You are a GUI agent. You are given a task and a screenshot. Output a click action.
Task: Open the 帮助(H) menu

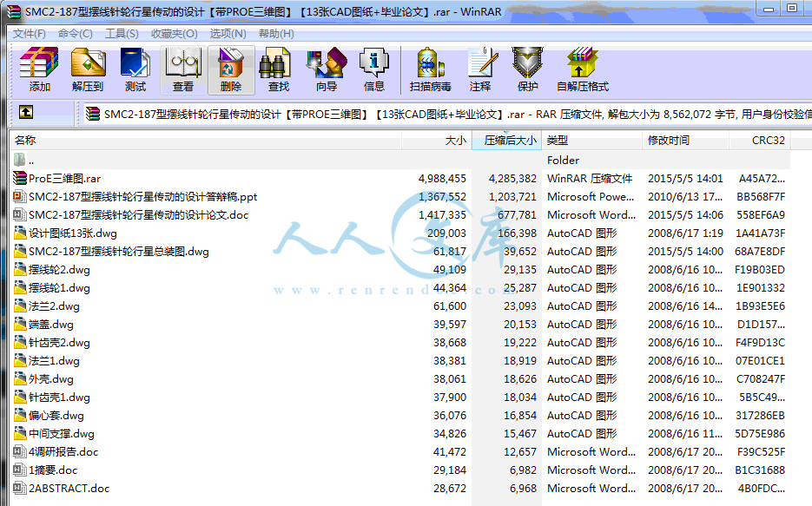276,34
